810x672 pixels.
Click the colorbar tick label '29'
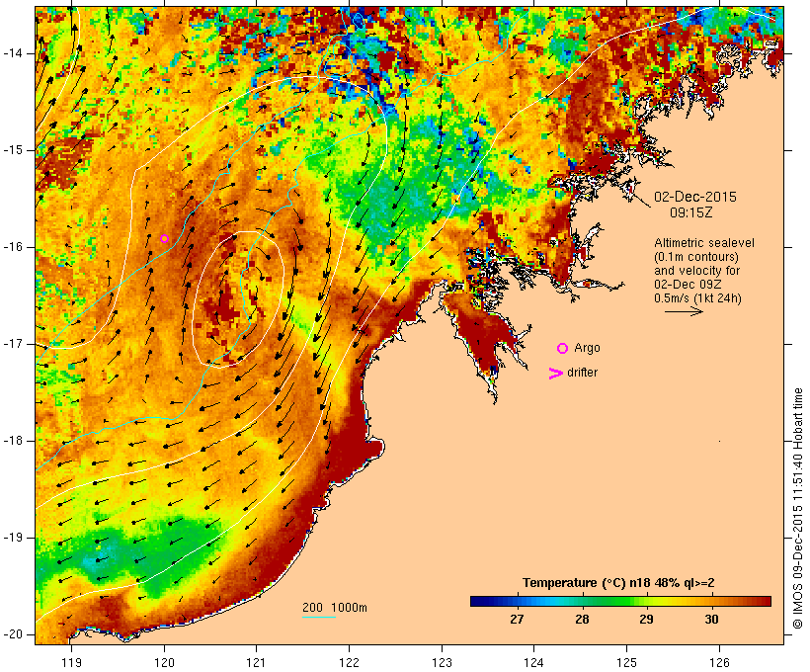(x=646, y=620)
